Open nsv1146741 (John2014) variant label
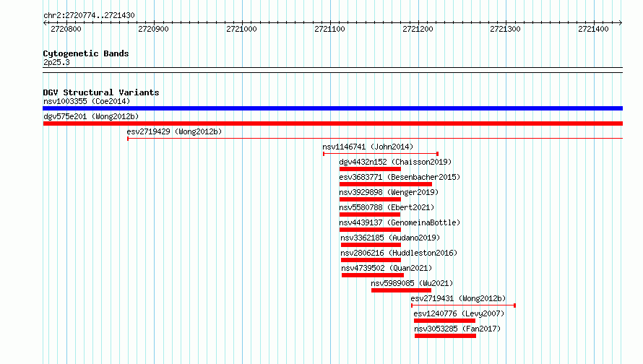The image size is (643, 364). [368, 147]
